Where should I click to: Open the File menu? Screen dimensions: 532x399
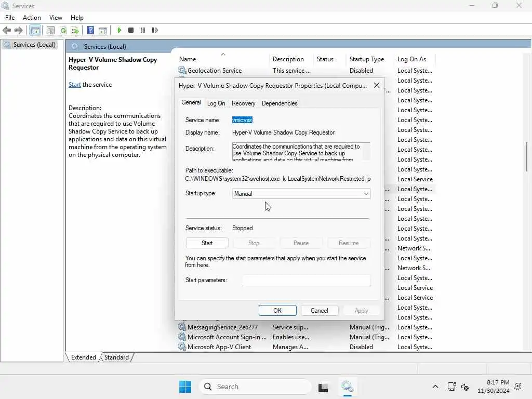coord(10,18)
